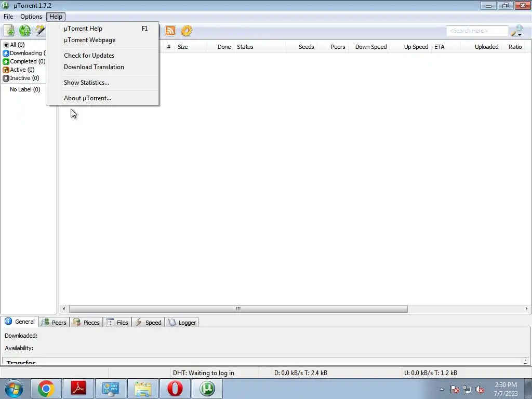Click the upload speed status bar entry
This screenshot has width=532, height=399.
point(431,373)
